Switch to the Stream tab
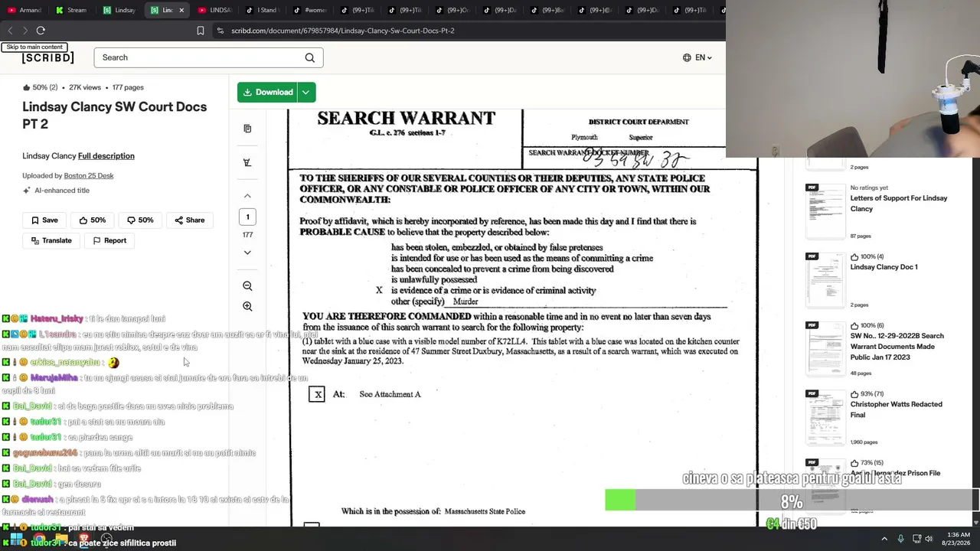 pyautogui.click(x=72, y=10)
